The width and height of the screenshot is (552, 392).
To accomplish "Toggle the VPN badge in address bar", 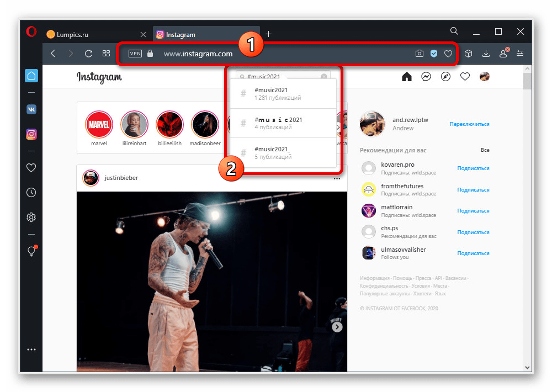I will (x=135, y=54).
